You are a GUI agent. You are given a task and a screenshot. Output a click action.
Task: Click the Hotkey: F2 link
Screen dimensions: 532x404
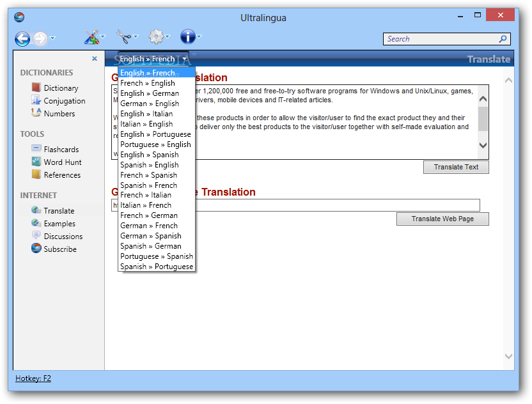pos(33,378)
